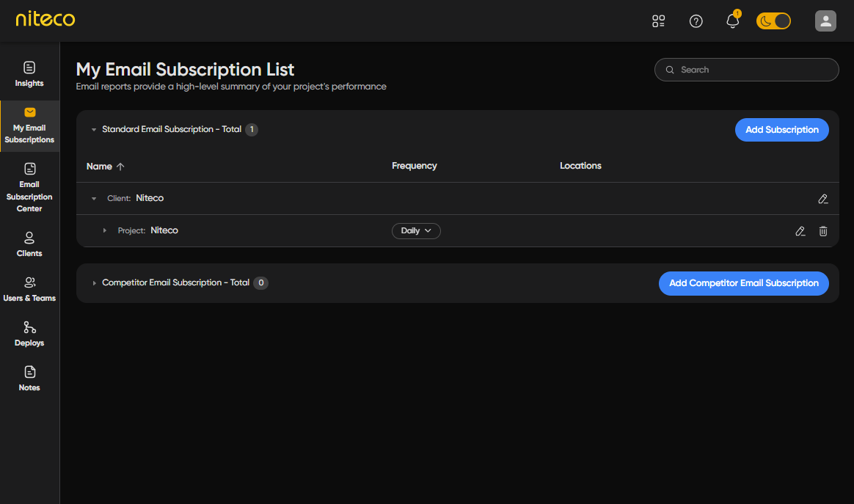Click the Locations column header
Screen dimensions: 854x504
coord(580,166)
